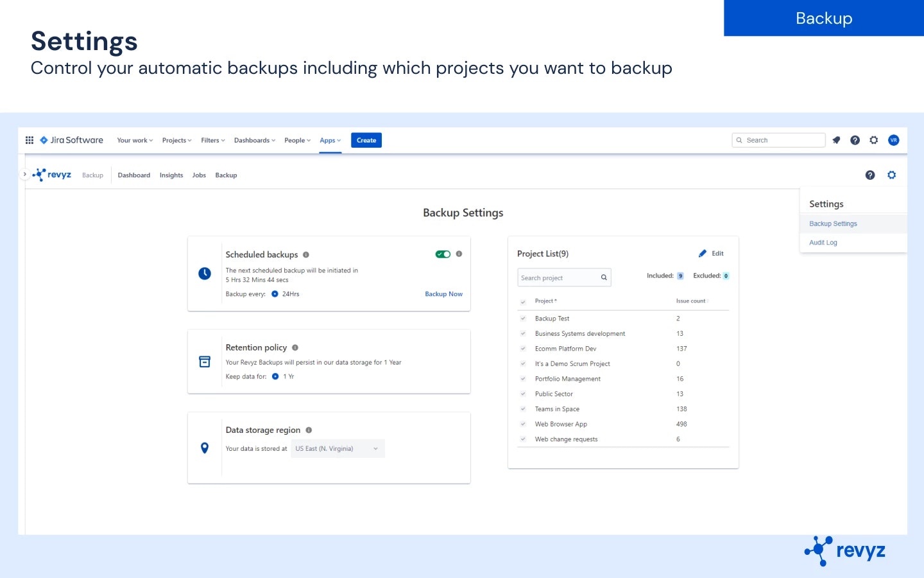The height and width of the screenshot is (578, 924).
Task: Open the Filters dropdown menu
Action: pos(213,140)
